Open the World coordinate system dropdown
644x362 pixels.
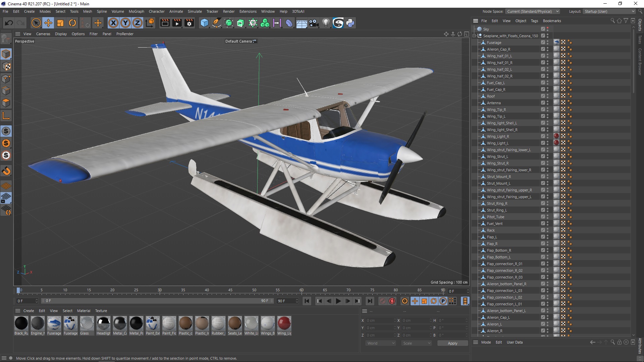click(x=380, y=343)
